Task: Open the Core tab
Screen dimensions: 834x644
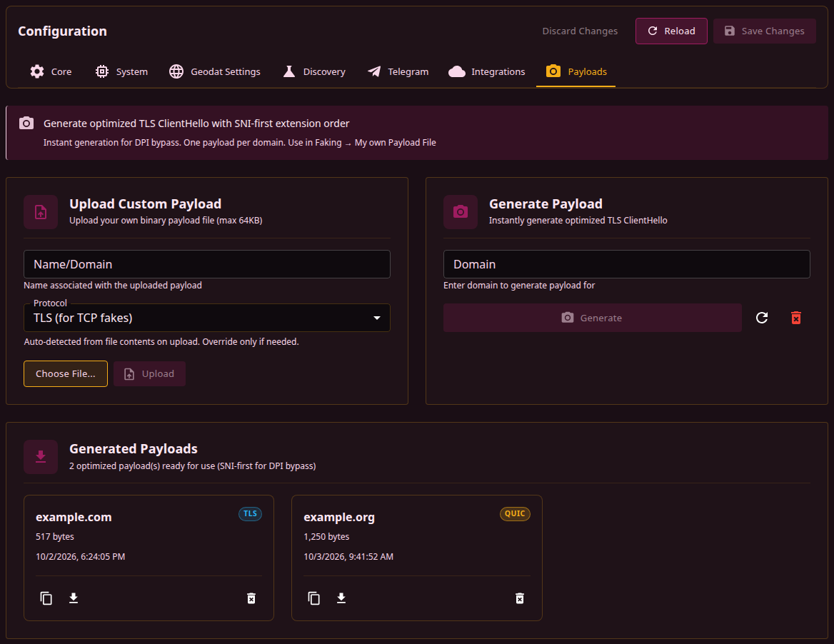Action: coord(51,71)
